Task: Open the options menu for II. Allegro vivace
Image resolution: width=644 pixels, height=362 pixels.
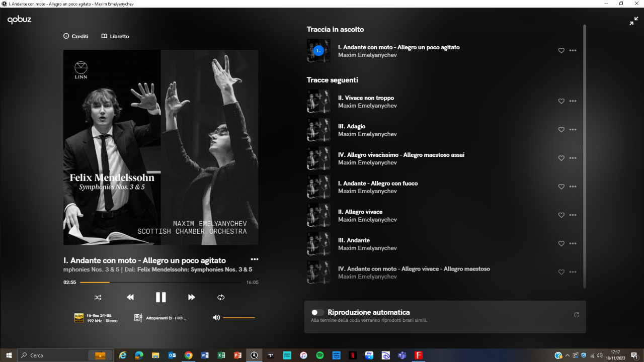Action: pos(573,215)
